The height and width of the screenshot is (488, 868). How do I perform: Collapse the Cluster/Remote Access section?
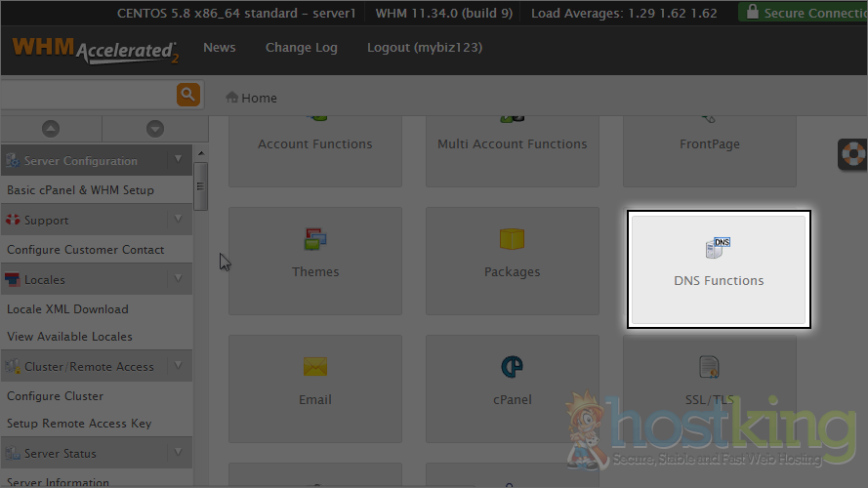click(x=178, y=366)
